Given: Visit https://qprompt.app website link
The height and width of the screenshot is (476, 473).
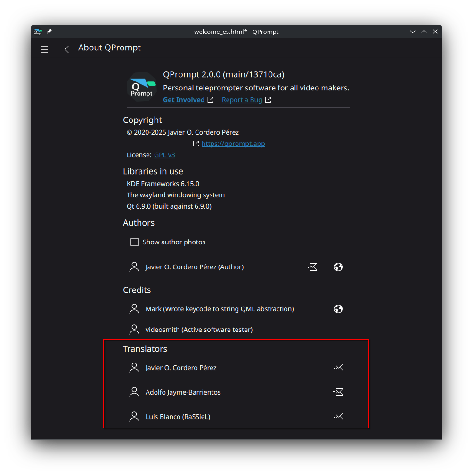Looking at the screenshot, I should point(233,144).
